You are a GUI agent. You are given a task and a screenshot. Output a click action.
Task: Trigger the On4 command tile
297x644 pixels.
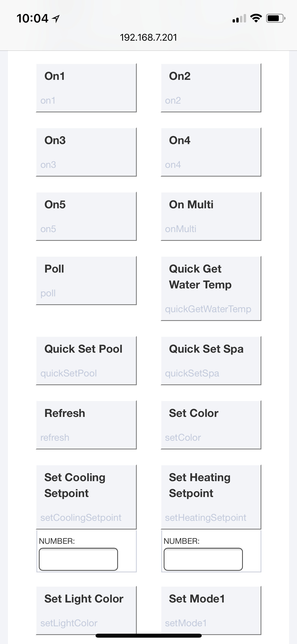pos(211,152)
